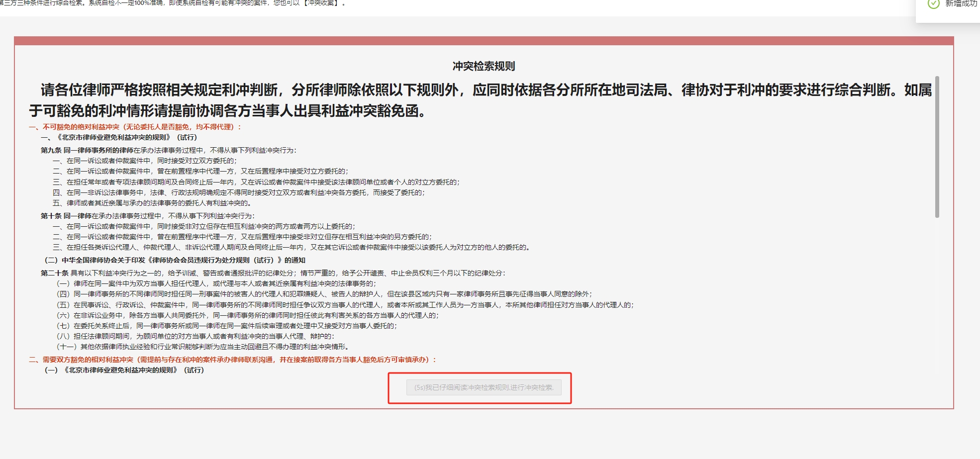Screen dimensions: 980x459
Task: Click the confirm-read 冲突检索规则 button
Action: [x=484, y=387]
